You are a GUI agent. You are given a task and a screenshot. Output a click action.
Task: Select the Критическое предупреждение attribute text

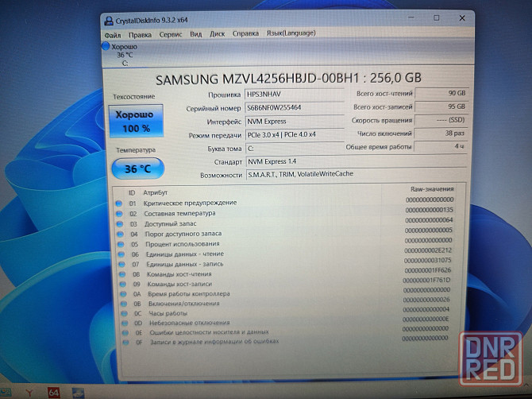(190, 203)
